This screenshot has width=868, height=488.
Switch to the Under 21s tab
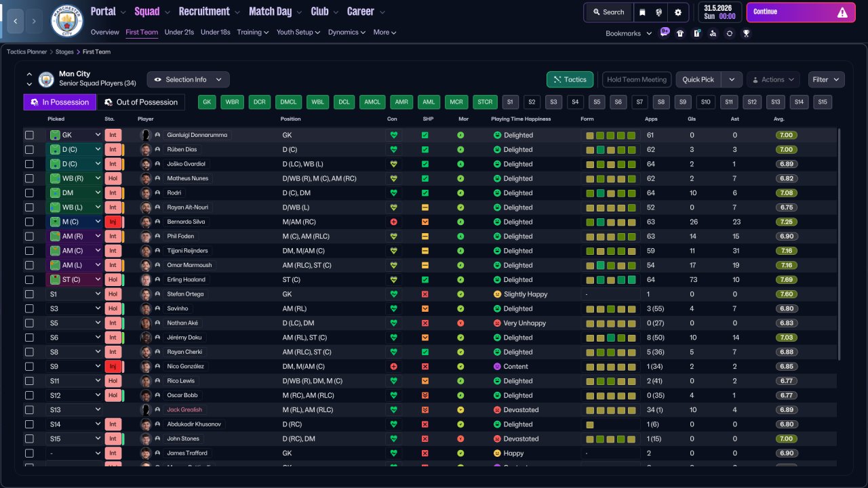coord(179,32)
